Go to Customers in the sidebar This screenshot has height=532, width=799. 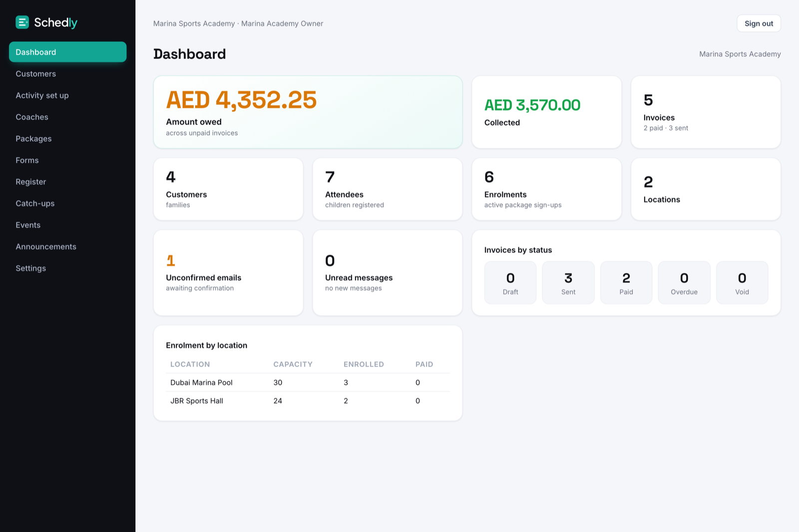pyautogui.click(x=67, y=74)
